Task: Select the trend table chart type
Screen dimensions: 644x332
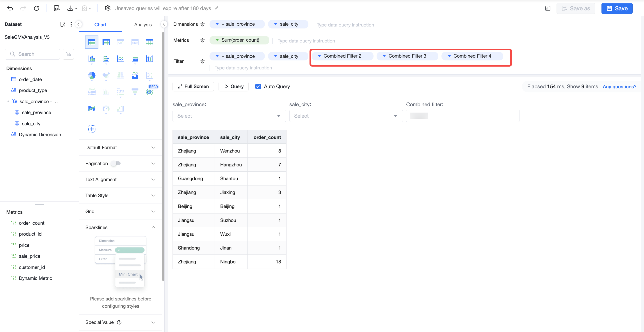Action: click(x=121, y=42)
